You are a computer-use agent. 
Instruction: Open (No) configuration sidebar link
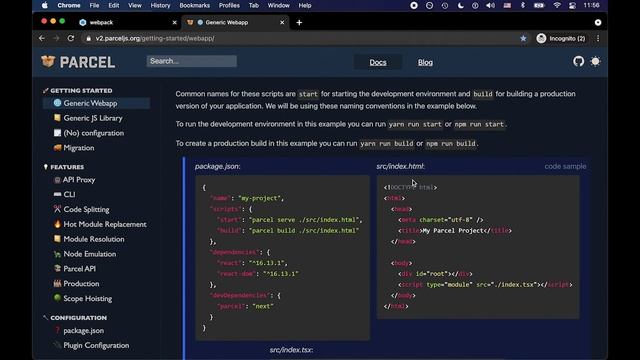94,133
